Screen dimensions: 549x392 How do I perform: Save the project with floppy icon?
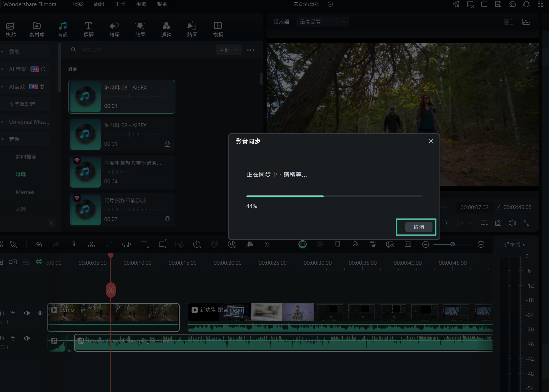pos(498,4)
